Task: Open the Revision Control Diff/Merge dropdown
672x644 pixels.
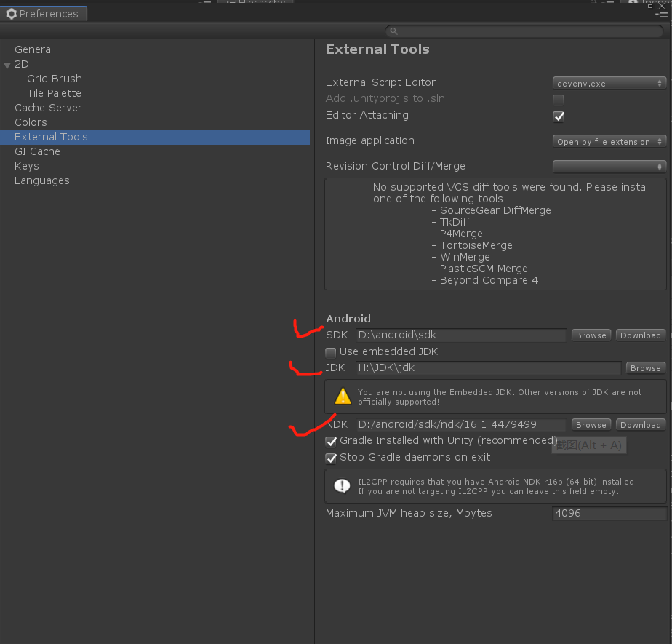Action: click(x=609, y=166)
